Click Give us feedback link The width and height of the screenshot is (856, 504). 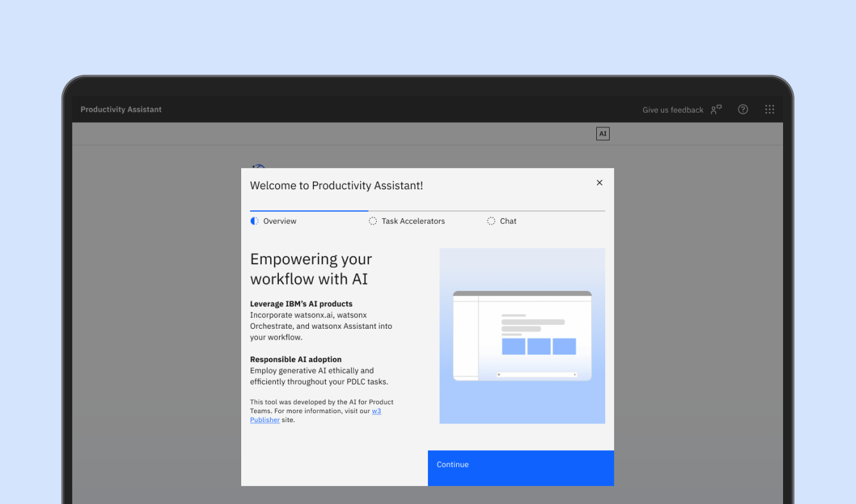(x=673, y=110)
